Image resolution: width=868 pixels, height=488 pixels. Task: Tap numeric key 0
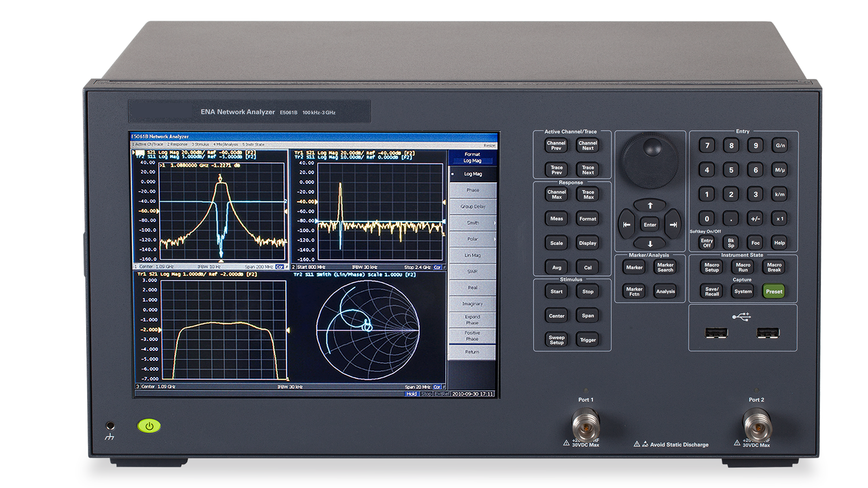click(x=706, y=219)
